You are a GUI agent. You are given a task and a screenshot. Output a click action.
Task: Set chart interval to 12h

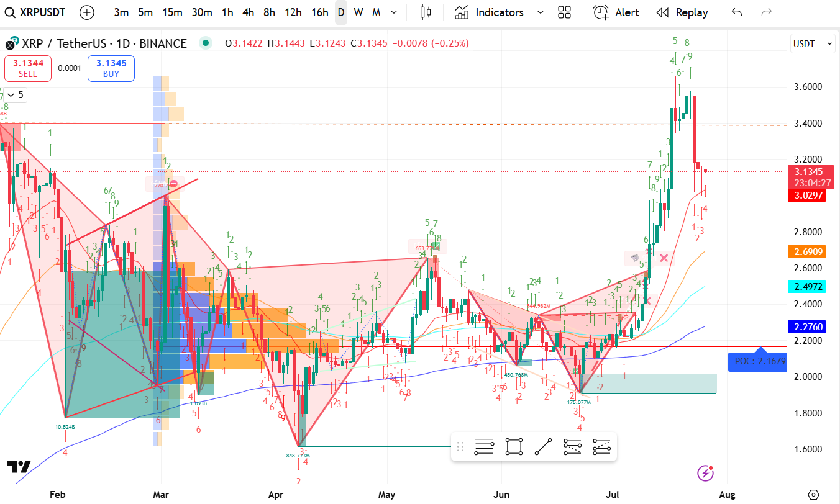(x=293, y=12)
